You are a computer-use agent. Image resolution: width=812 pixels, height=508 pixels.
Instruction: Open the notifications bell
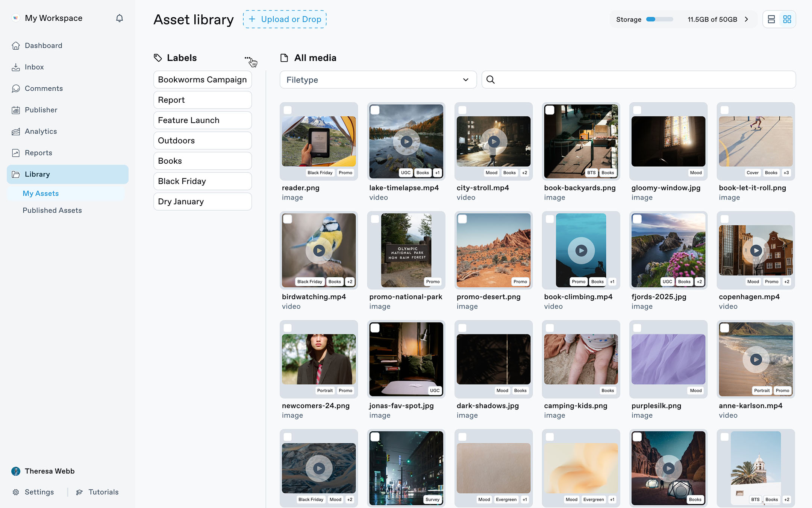pos(120,18)
